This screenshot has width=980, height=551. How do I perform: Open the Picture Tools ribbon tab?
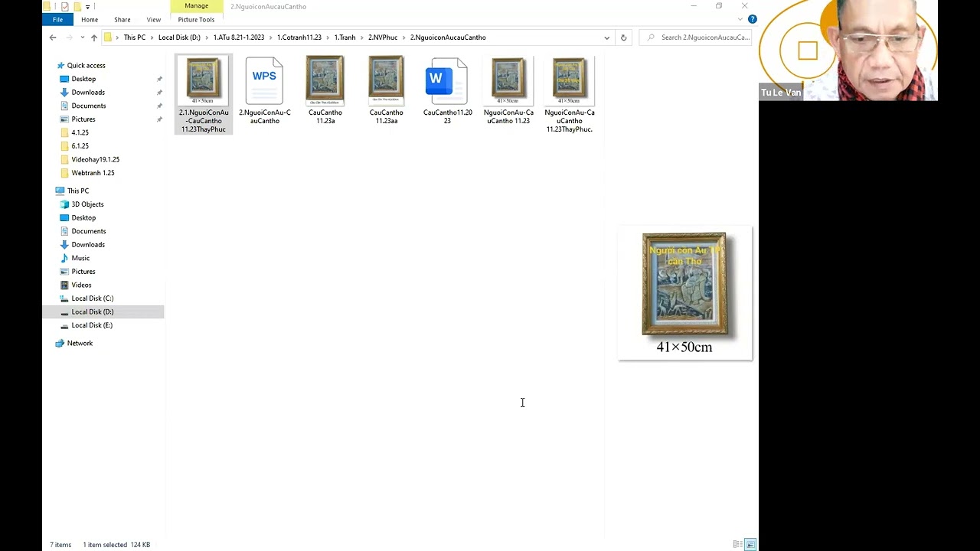coord(196,19)
